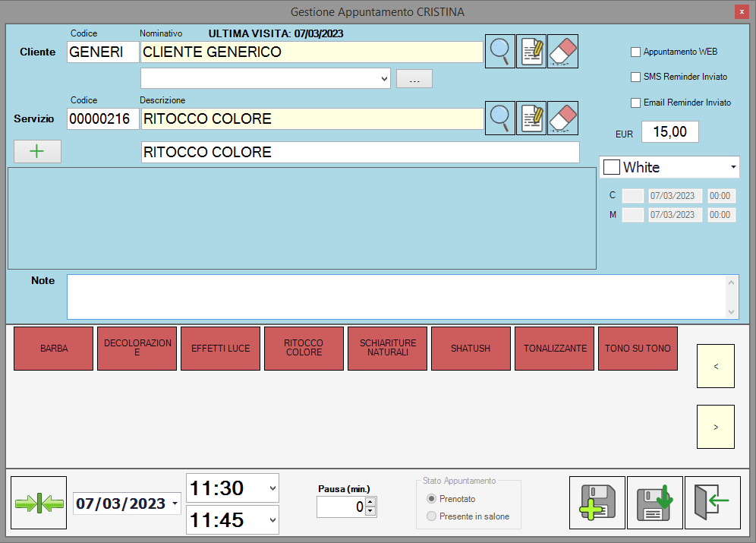The image size is (756, 543).
Task: Click the next page > button
Action: [715, 427]
